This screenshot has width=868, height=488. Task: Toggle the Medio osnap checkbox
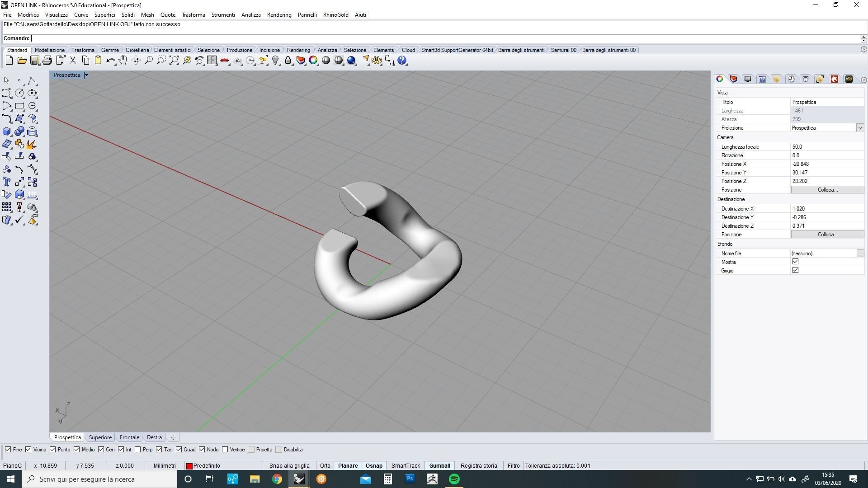pos(76,450)
